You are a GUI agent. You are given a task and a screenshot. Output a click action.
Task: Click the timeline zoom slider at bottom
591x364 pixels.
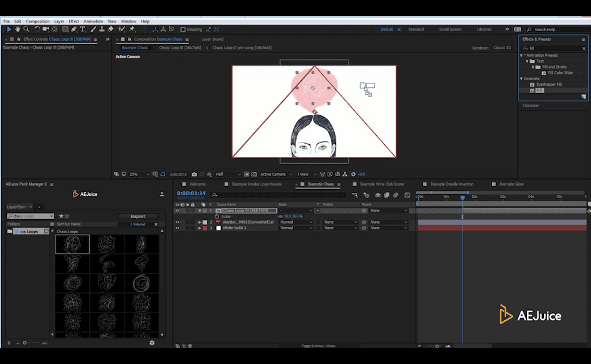[437, 346]
